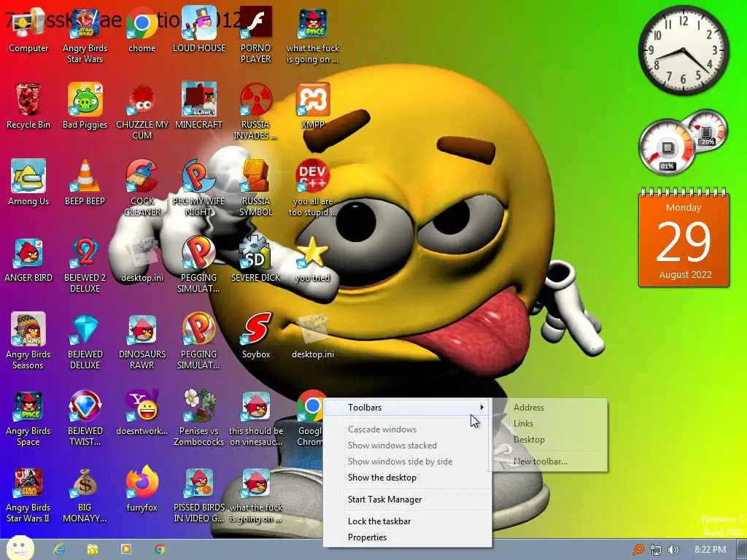The height and width of the screenshot is (560, 747).
Task: Open the ANGER BIRD shortcut
Action: pyautogui.click(x=28, y=260)
